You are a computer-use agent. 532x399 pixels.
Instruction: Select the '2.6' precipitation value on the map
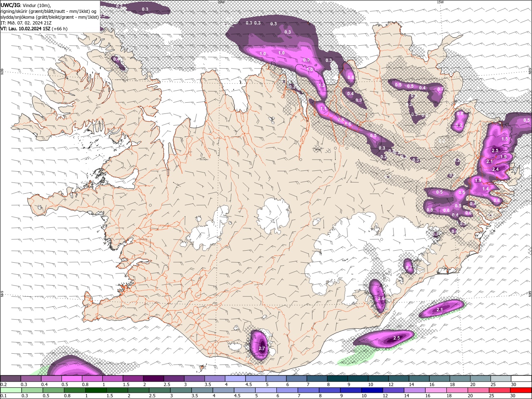coord(382,299)
